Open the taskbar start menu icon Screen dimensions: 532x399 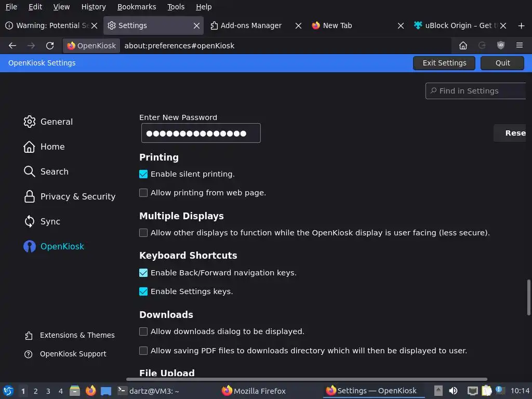8,391
